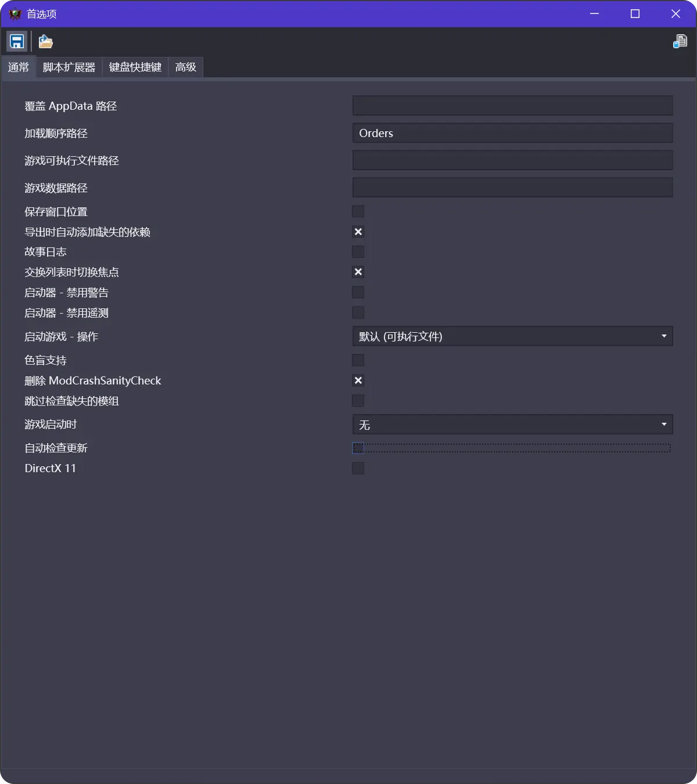Toggle the 色盲支持 checkbox
The image size is (697, 784).
[x=358, y=360]
